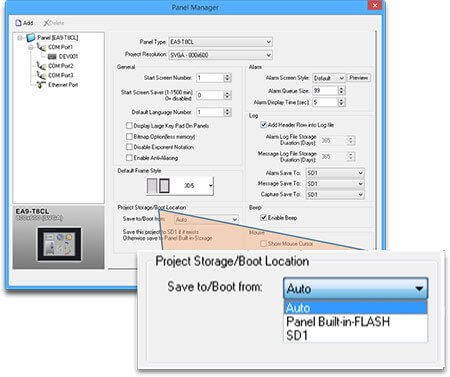Select COM Port3 in the tree
The height and width of the screenshot is (377, 450).
click(x=60, y=75)
